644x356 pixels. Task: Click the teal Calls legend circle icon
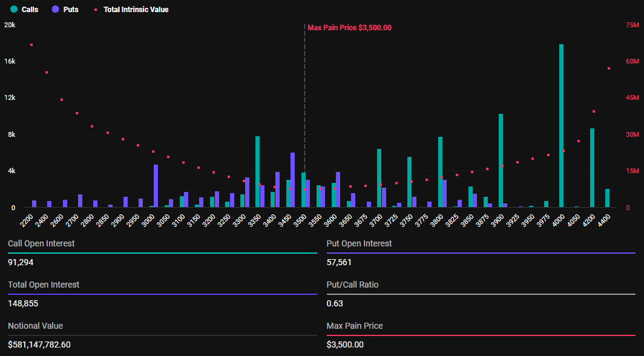pyautogui.click(x=14, y=10)
